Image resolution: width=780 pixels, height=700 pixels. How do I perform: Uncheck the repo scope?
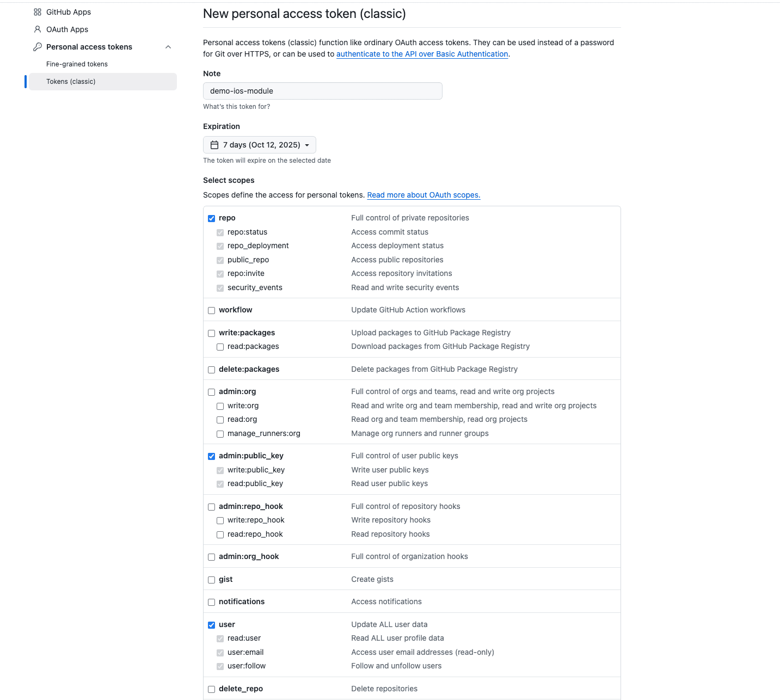[211, 218]
